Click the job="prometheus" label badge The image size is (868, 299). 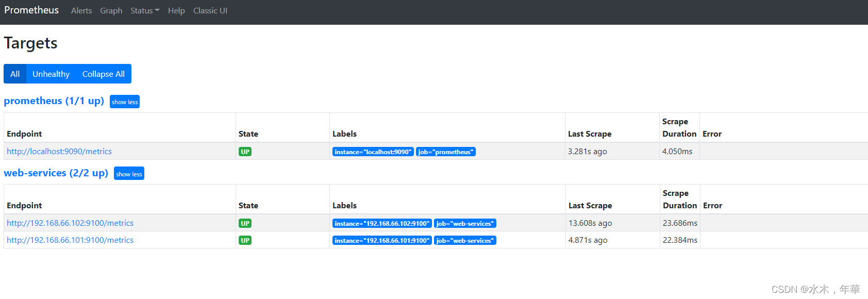(x=446, y=152)
